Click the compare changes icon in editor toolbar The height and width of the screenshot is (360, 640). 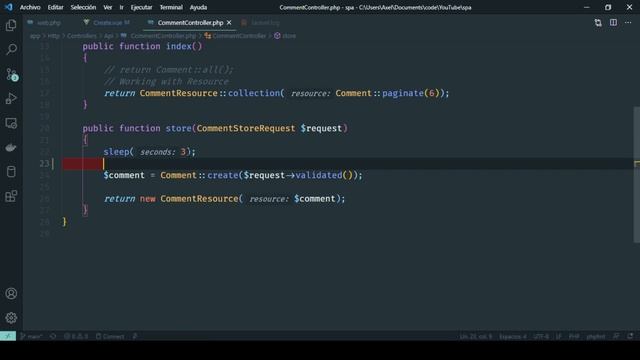pyautogui.click(x=598, y=23)
